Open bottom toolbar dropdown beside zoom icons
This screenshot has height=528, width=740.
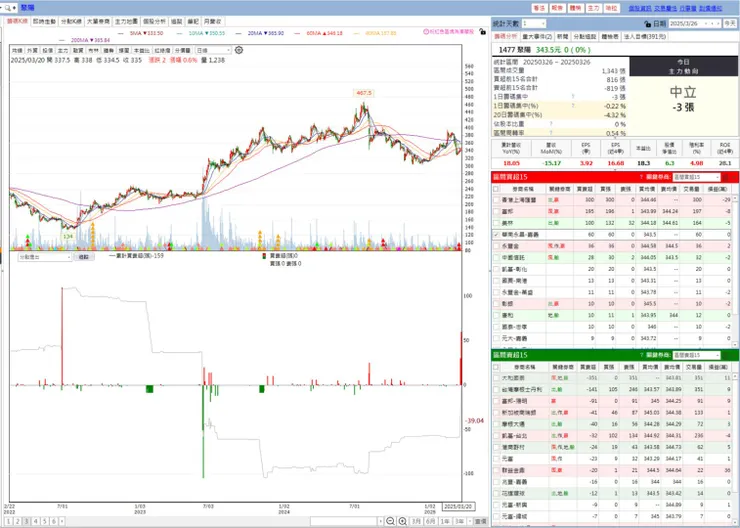pos(346,521)
